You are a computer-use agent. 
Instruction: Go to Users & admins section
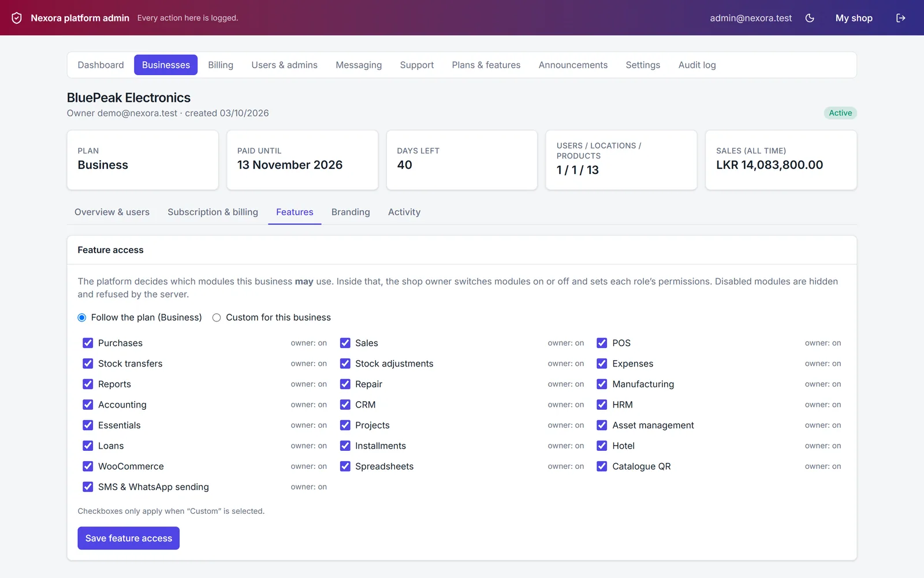[x=284, y=65]
